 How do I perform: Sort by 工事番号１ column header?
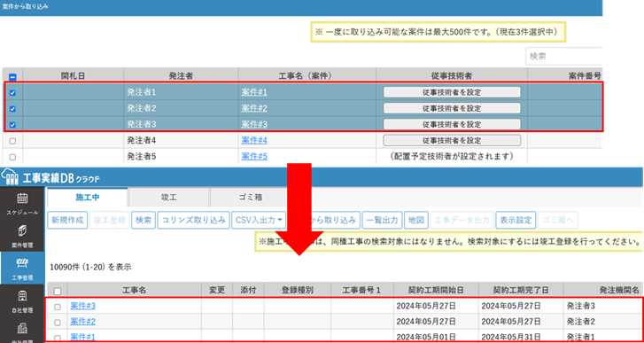tap(361, 290)
